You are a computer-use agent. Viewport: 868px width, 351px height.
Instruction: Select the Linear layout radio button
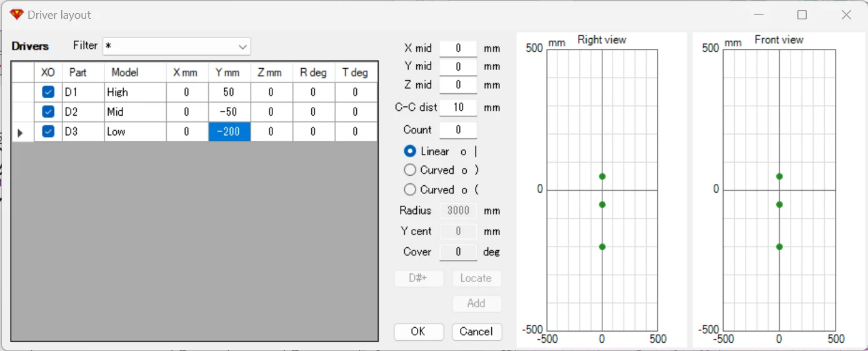tap(411, 151)
